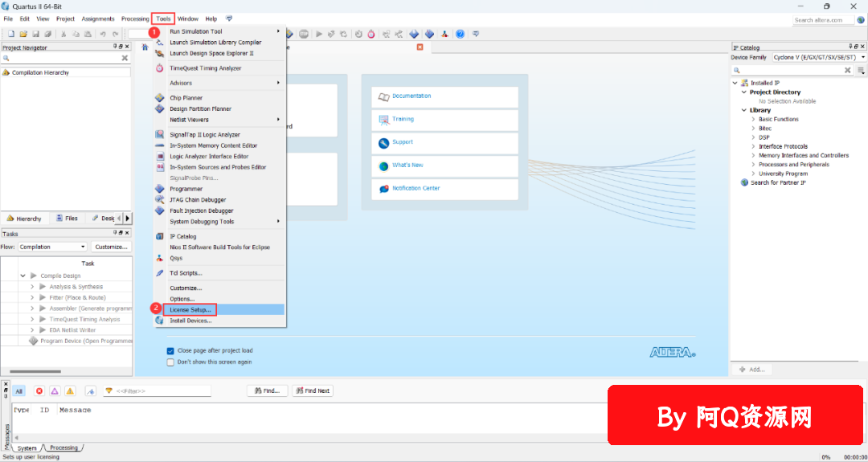Click the Copy toolbar icon

76,34
